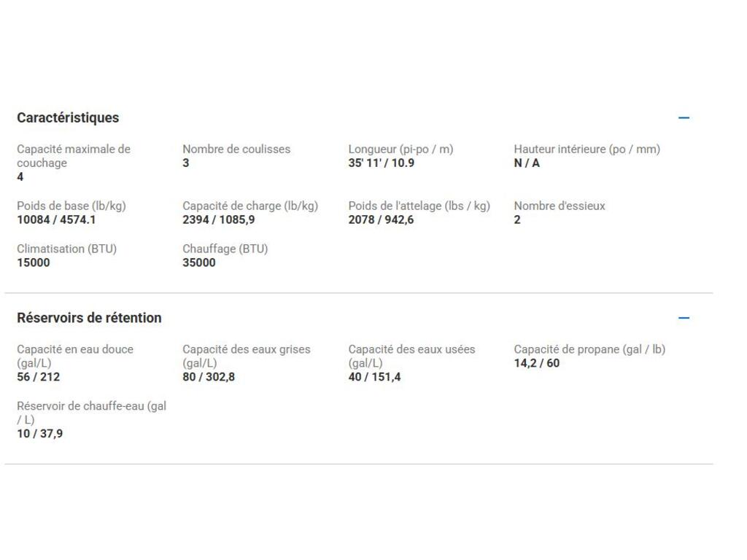Collapse the Caractéristiques section with minus icon
The width and height of the screenshot is (747, 560).
coord(684,117)
